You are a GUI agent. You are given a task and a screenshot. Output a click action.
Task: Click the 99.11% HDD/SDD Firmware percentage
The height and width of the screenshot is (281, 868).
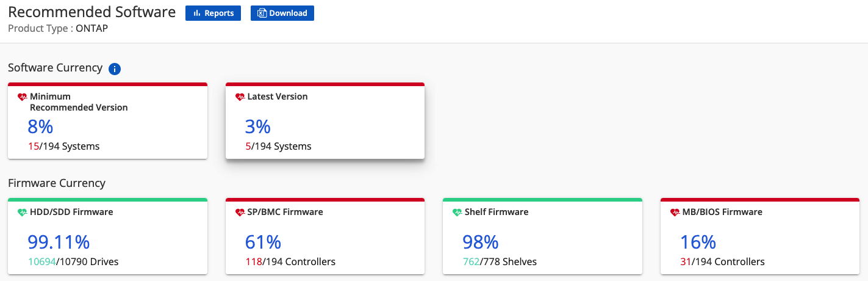coord(59,243)
